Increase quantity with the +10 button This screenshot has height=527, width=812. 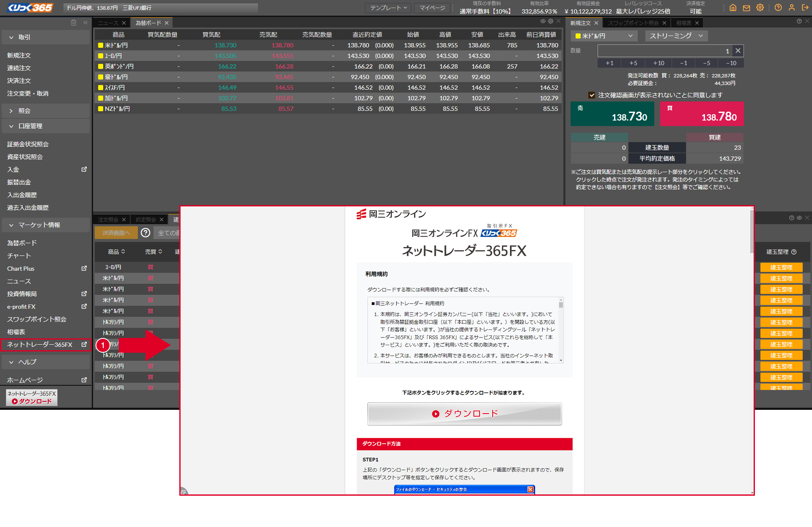[658, 63]
